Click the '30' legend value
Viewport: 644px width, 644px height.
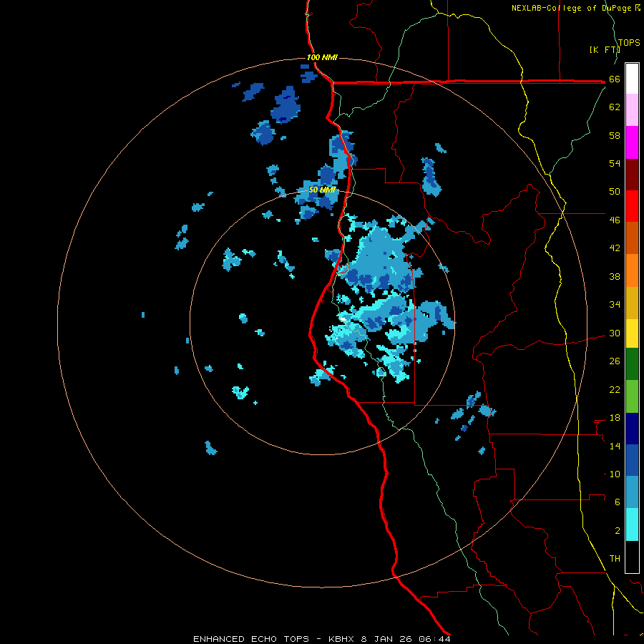(x=615, y=333)
